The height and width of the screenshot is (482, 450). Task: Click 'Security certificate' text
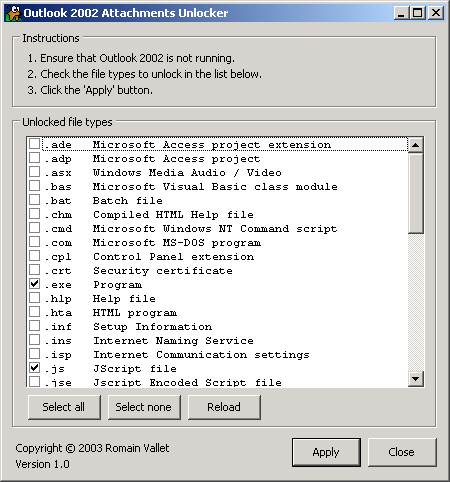163,271
